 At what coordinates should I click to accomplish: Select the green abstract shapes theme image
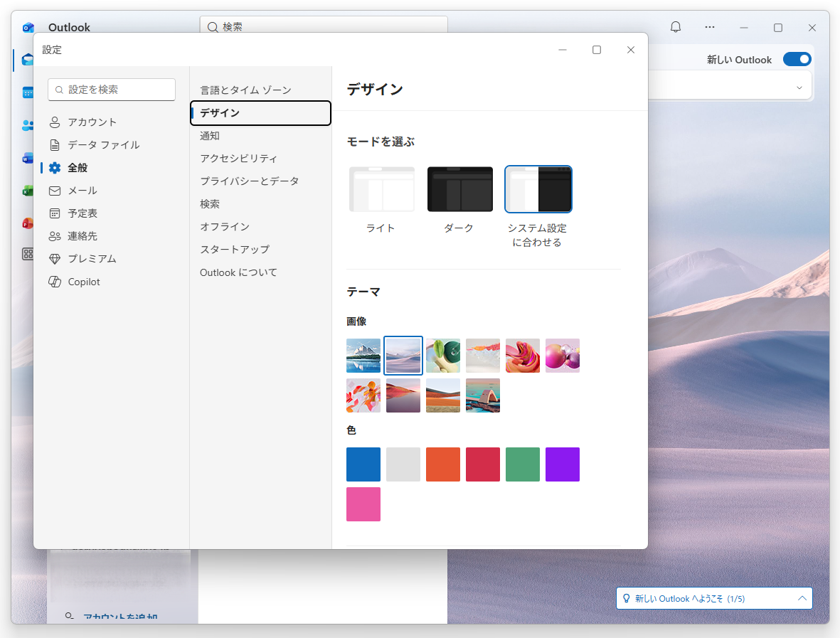click(443, 355)
